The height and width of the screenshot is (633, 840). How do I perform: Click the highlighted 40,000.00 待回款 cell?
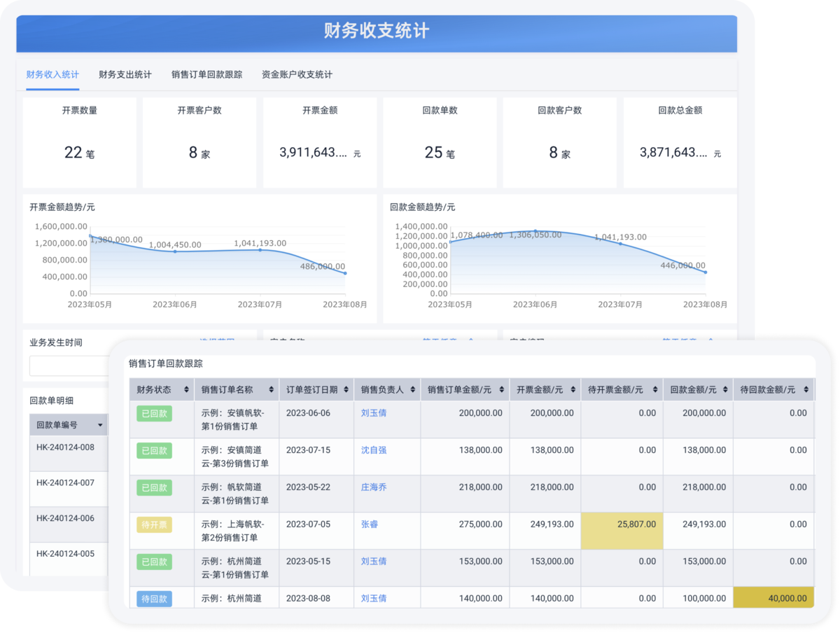pyautogui.click(x=773, y=597)
